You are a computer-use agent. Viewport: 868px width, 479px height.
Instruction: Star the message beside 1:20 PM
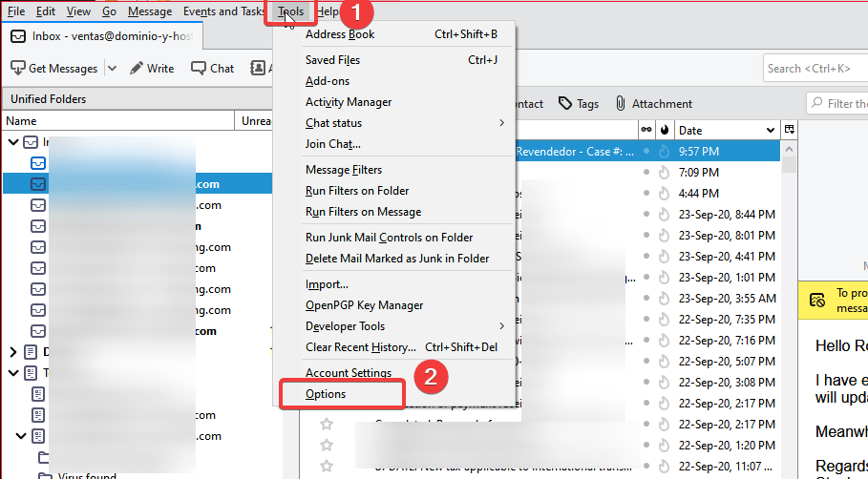click(x=327, y=445)
